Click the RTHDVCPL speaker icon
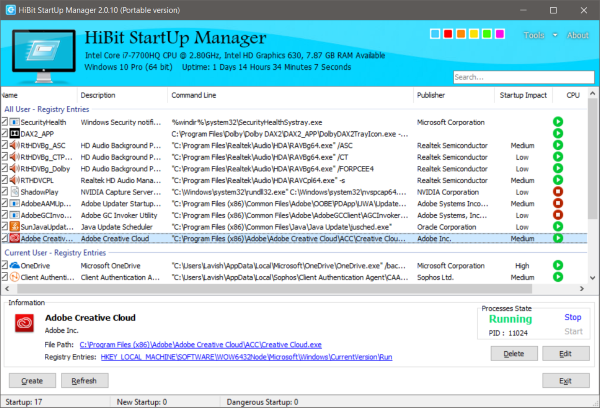600x408 pixels. coord(14,179)
